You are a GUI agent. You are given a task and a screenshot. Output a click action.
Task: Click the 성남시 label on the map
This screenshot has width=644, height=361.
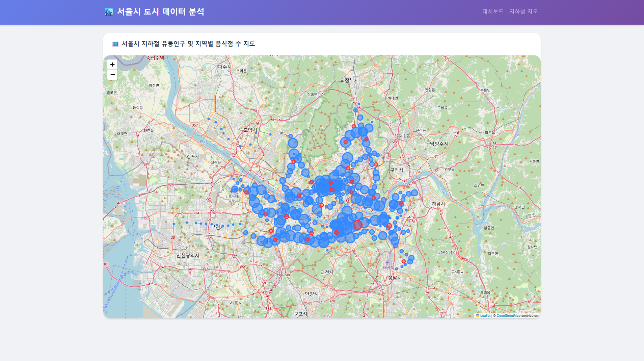coord(395,278)
